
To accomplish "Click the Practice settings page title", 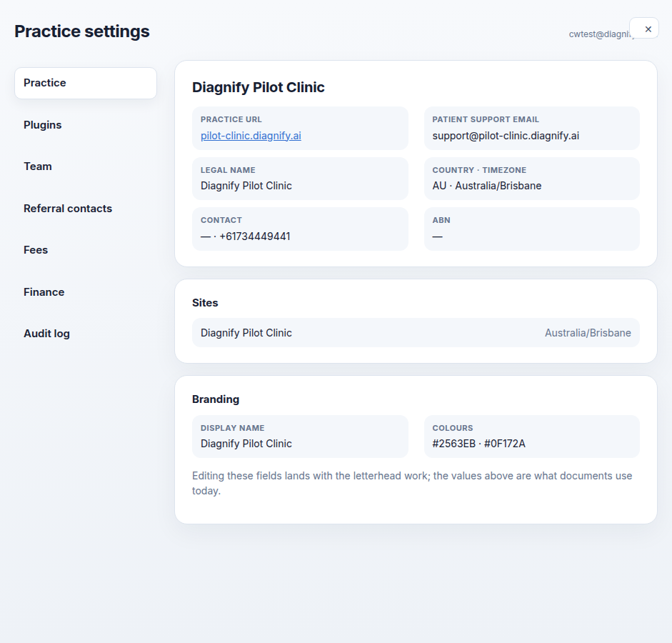I will pyautogui.click(x=82, y=31).
